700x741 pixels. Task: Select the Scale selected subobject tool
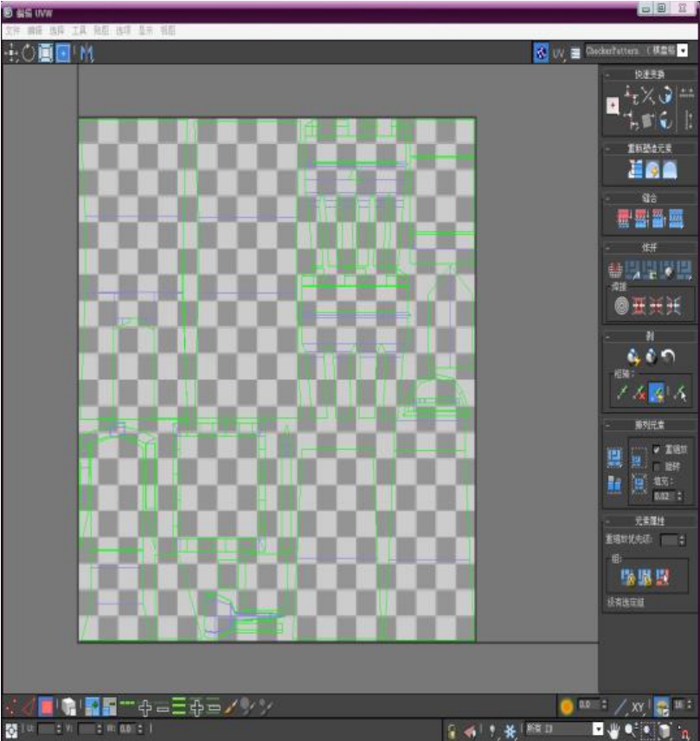pos(45,53)
